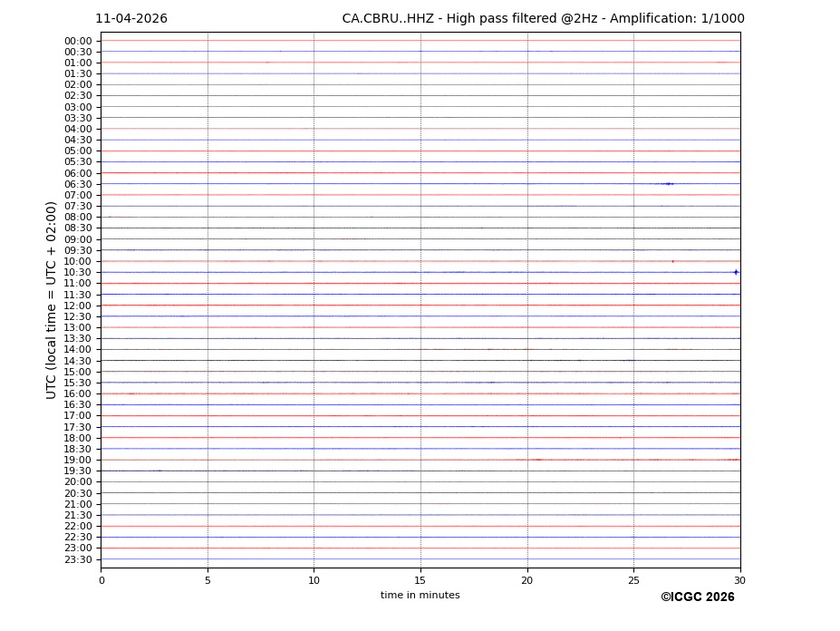Click the date 11-04-2026 in header

tap(131, 19)
